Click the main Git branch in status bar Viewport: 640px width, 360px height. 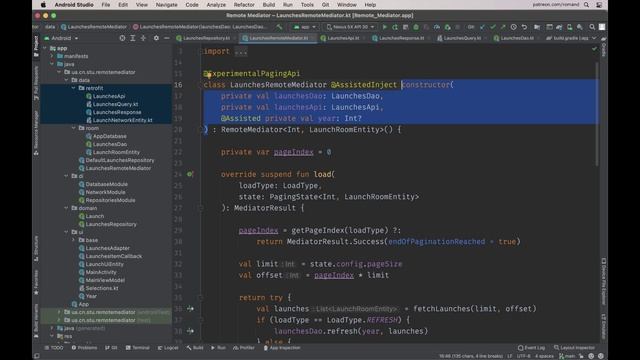tap(568, 356)
